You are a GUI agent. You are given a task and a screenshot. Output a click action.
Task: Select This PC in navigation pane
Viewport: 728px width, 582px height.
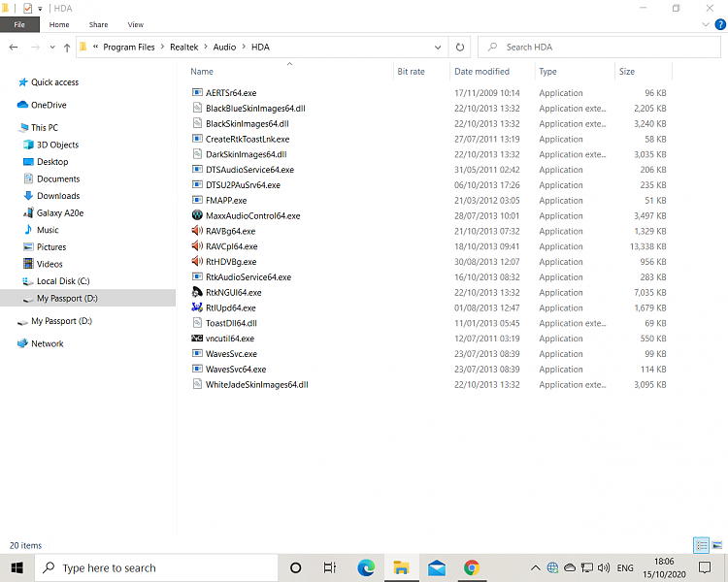pyautogui.click(x=45, y=128)
